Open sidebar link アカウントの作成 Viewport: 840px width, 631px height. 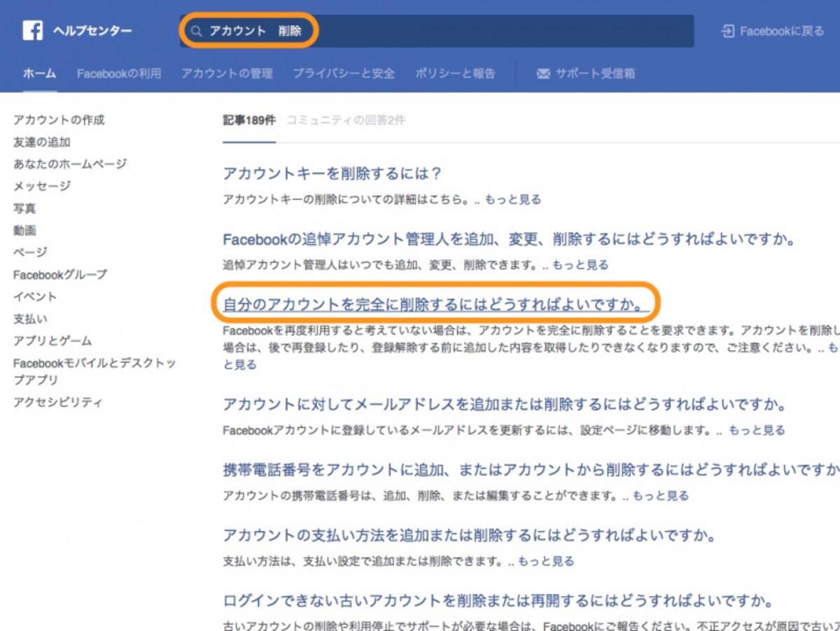tap(59, 120)
